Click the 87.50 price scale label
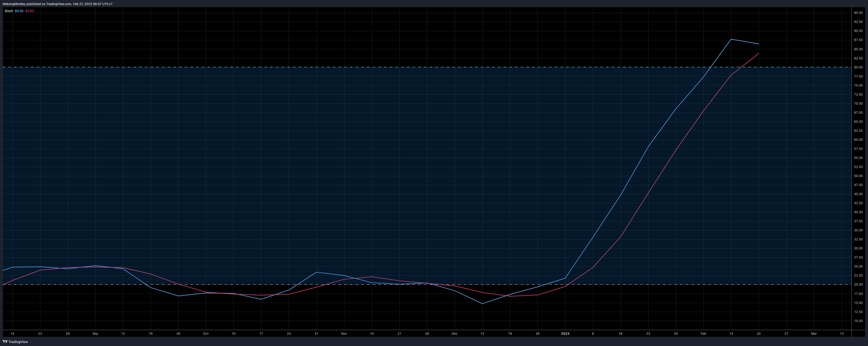The height and width of the screenshot is (346, 868). click(858, 40)
